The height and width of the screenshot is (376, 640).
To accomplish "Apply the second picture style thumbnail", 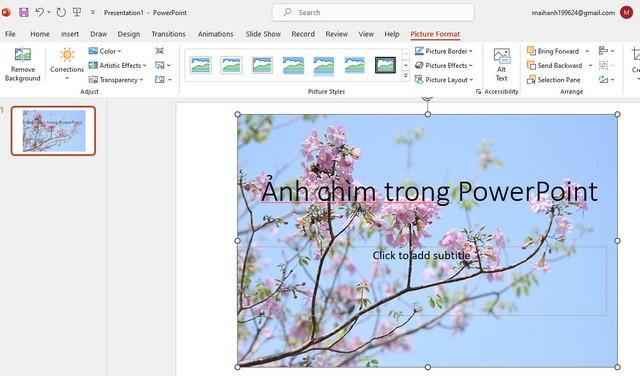I will (231, 65).
